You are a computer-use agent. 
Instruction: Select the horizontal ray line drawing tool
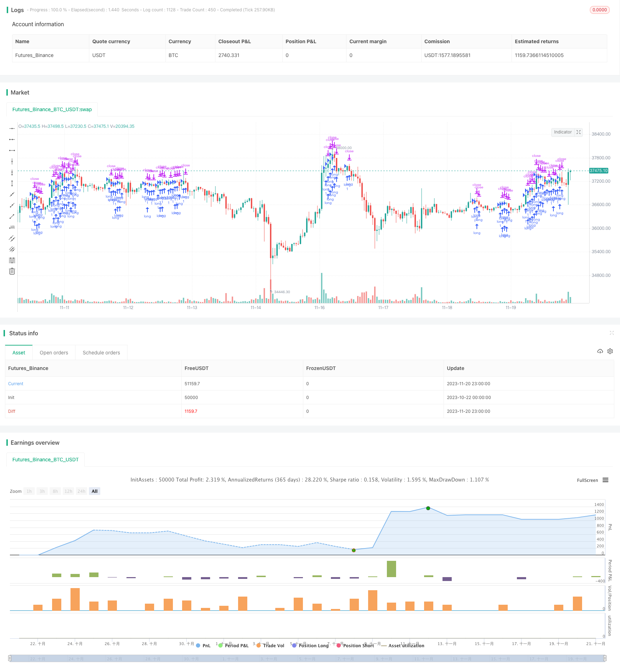(x=12, y=139)
